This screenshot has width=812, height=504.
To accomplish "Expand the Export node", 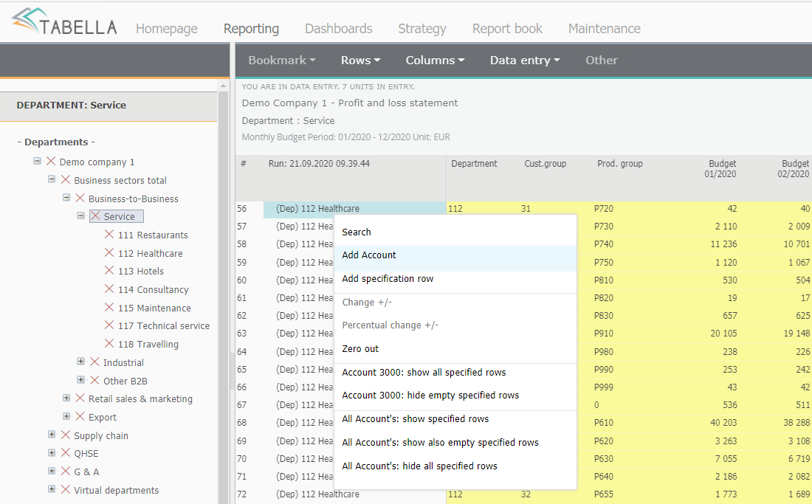I will pyautogui.click(x=66, y=416).
